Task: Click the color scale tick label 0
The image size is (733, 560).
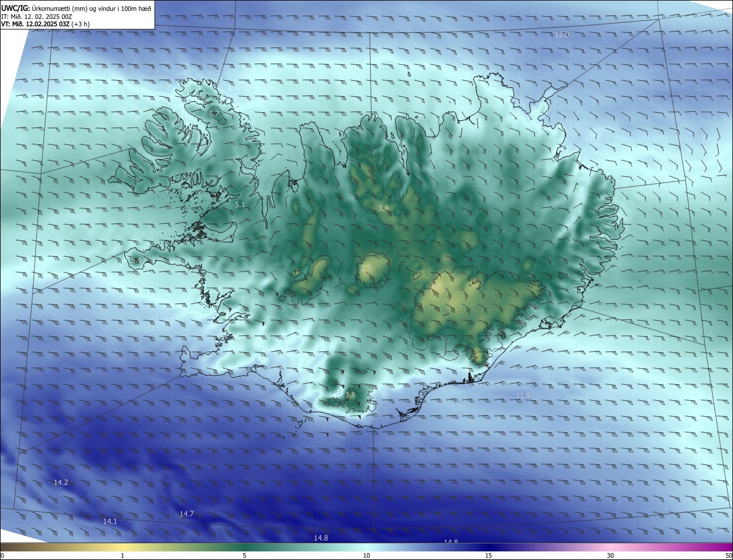Action: coord(2,556)
